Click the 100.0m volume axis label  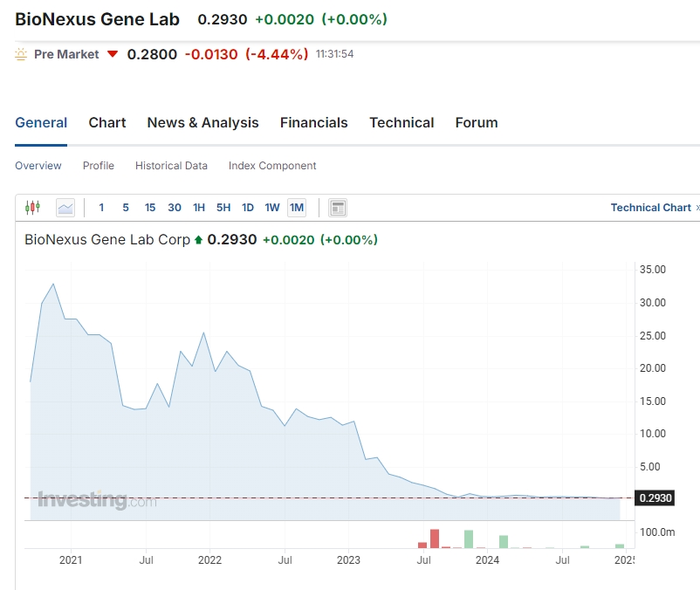click(x=657, y=532)
